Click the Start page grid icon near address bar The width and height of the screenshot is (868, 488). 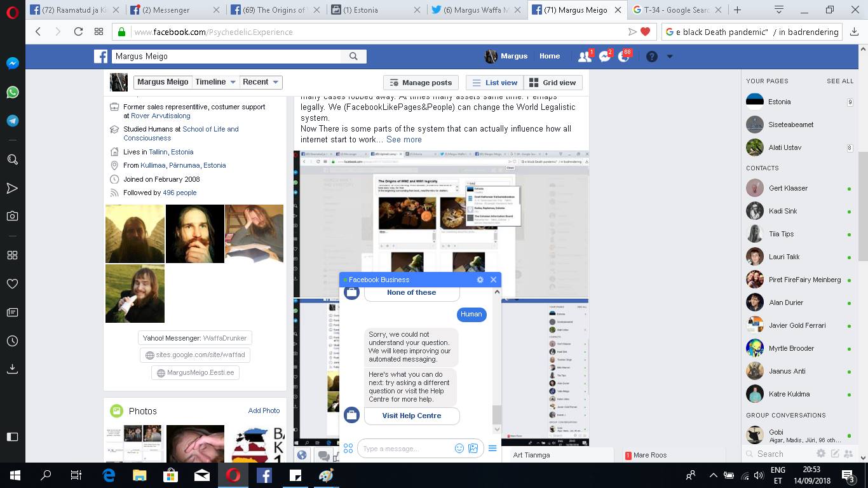pyautogui.click(x=98, y=32)
